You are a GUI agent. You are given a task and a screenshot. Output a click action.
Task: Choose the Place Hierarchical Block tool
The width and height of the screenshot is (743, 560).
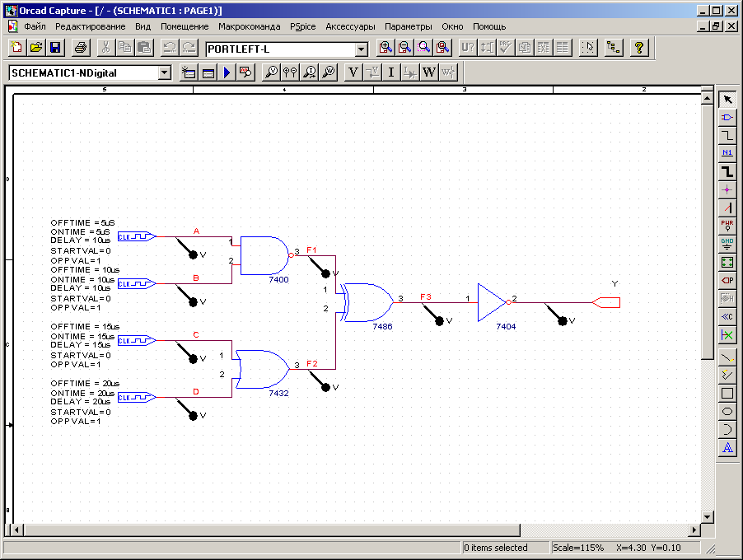(727, 262)
